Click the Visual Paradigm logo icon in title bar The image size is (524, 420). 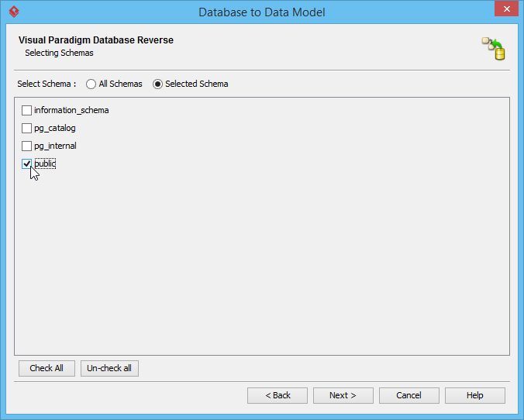(14, 12)
